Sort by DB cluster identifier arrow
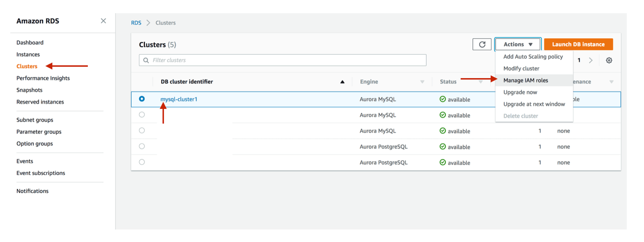 pyautogui.click(x=343, y=82)
